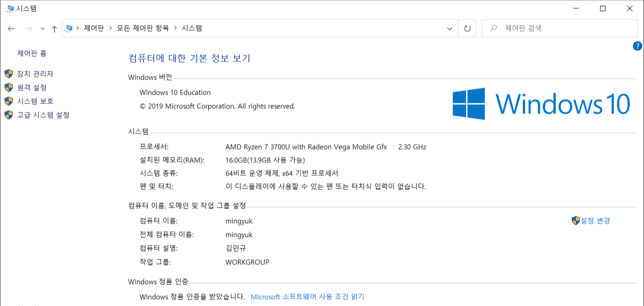
Task: Go back with the left arrow button
Action: click(x=11, y=28)
